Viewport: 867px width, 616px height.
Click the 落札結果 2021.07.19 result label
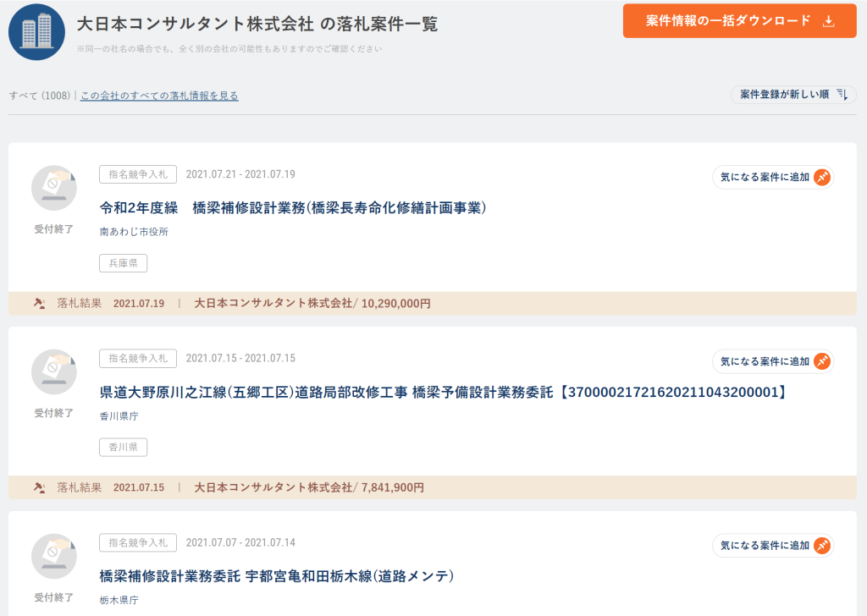pyautogui.click(x=111, y=303)
